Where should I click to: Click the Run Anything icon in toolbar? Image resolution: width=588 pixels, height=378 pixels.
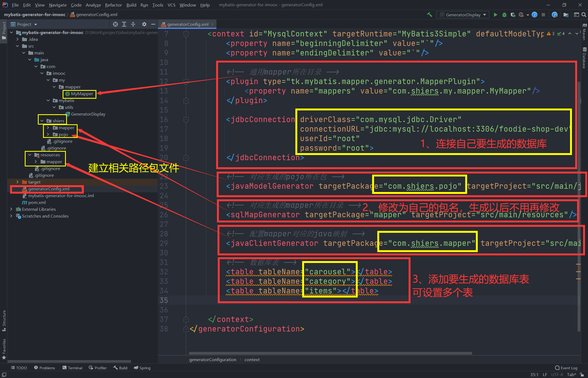(x=577, y=15)
